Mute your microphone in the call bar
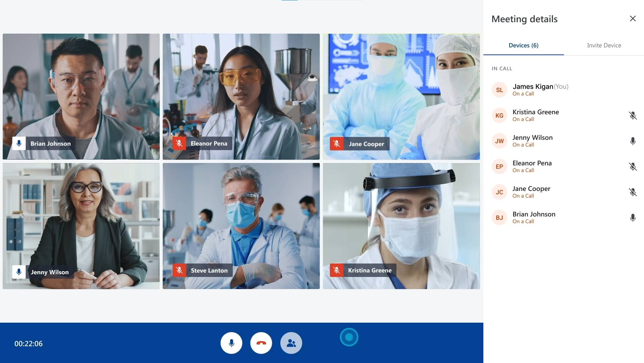 tap(231, 343)
